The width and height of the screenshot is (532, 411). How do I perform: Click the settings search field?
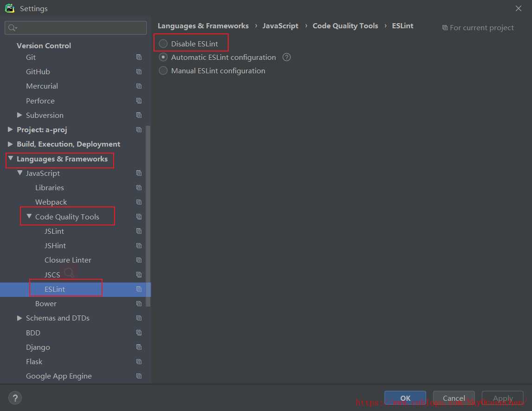coord(76,28)
